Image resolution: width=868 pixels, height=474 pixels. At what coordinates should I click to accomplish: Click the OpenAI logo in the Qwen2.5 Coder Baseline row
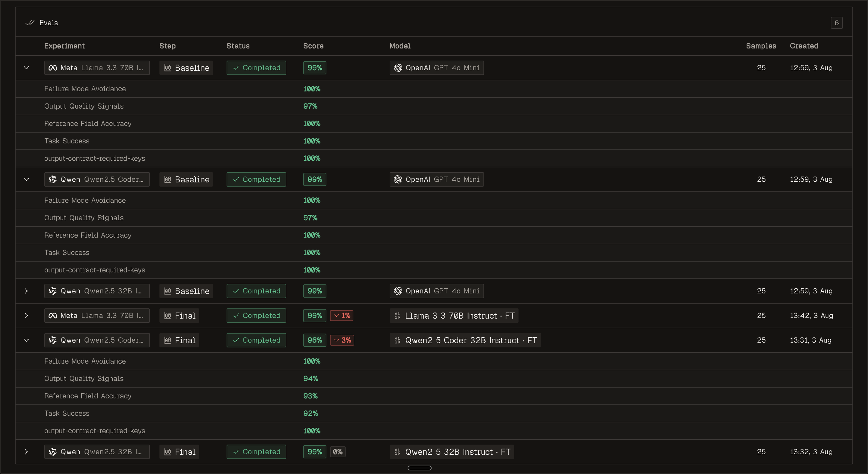click(398, 179)
